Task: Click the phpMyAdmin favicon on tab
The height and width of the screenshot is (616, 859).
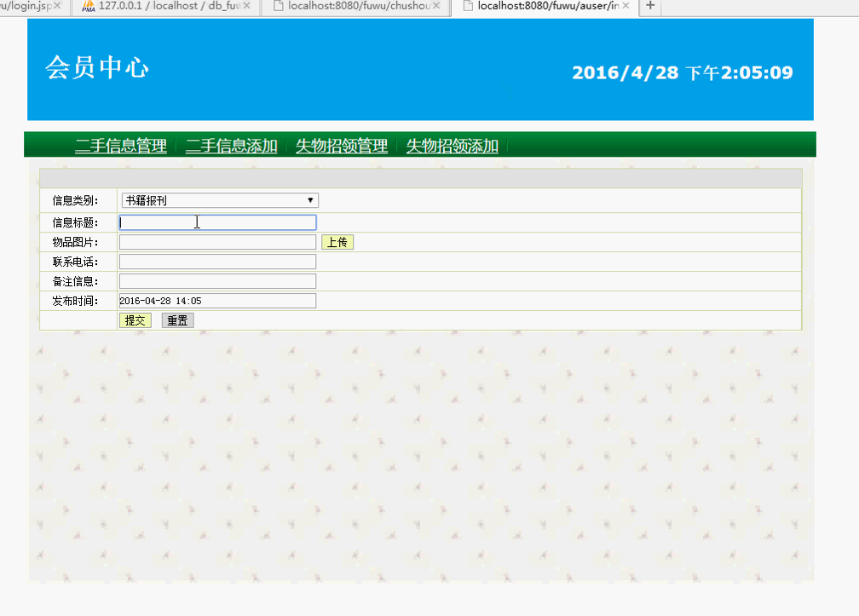Action: click(89, 6)
